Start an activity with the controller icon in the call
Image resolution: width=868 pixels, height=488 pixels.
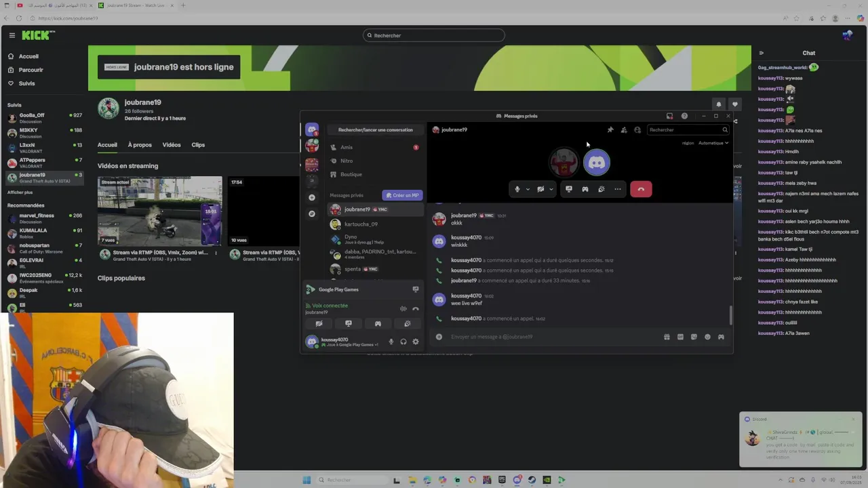click(x=585, y=189)
